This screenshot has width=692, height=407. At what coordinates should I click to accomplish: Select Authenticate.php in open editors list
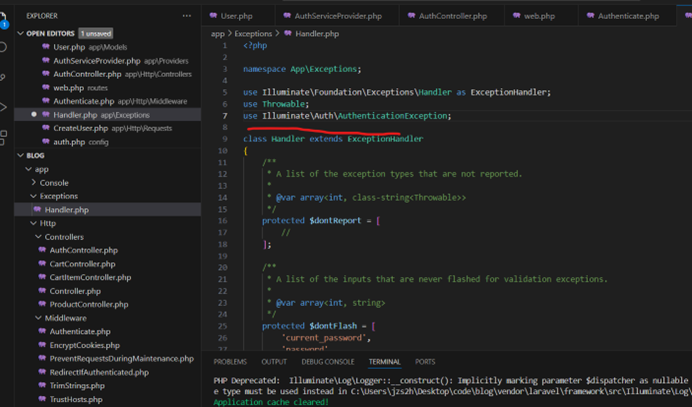[x=108, y=101]
